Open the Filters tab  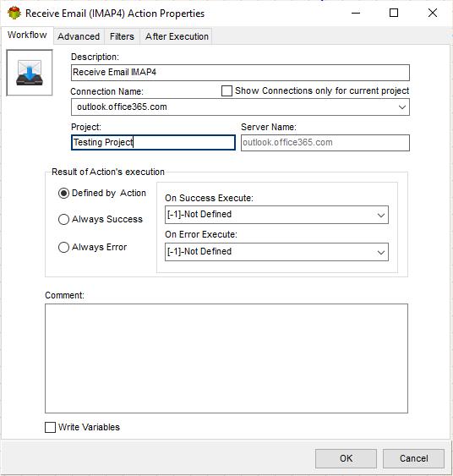coord(122,36)
